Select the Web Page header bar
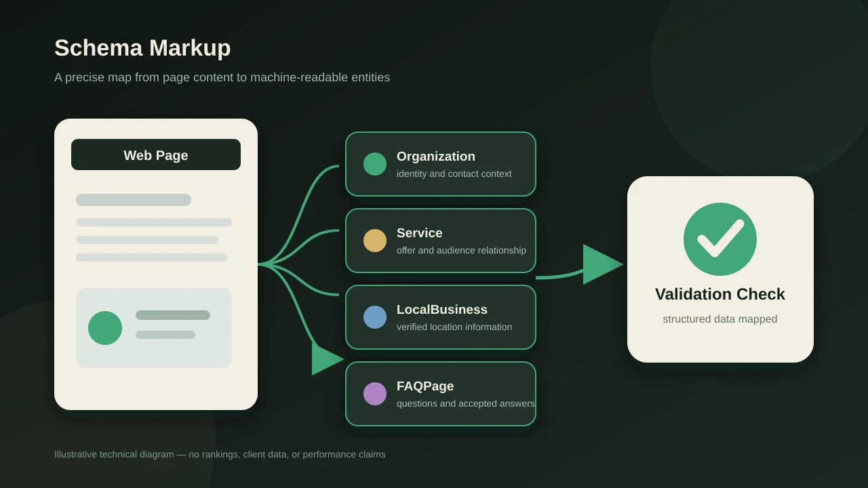 pos(156,155)
